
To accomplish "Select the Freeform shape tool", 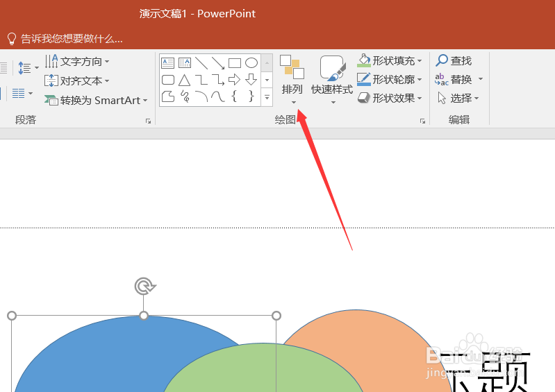I will tap(168, 96).
